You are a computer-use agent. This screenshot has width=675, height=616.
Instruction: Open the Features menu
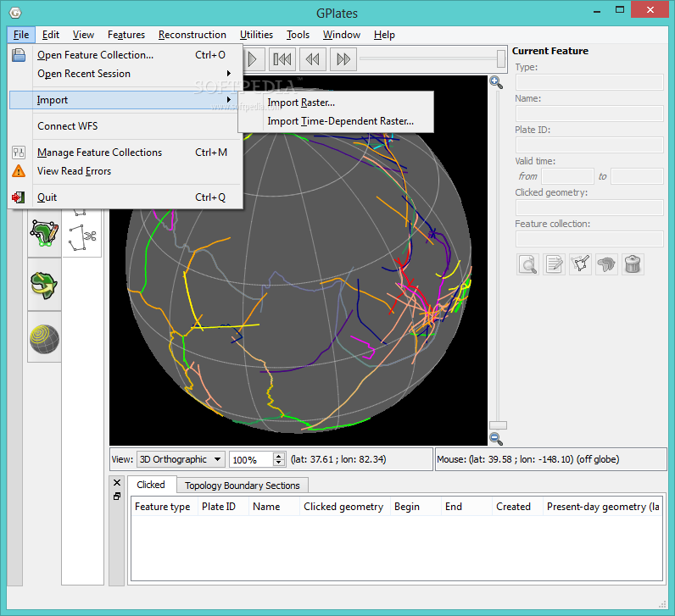(126, 35)
